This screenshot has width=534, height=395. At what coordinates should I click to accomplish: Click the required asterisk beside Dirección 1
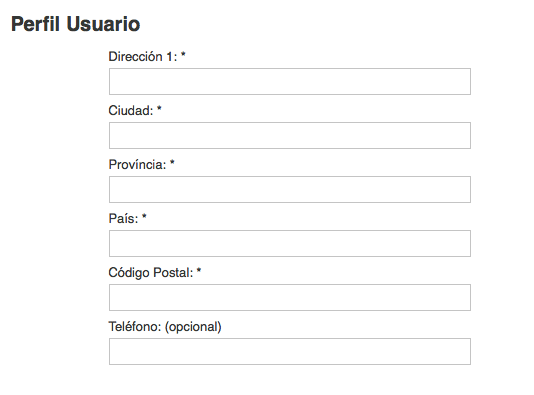(x=183, y=54)
